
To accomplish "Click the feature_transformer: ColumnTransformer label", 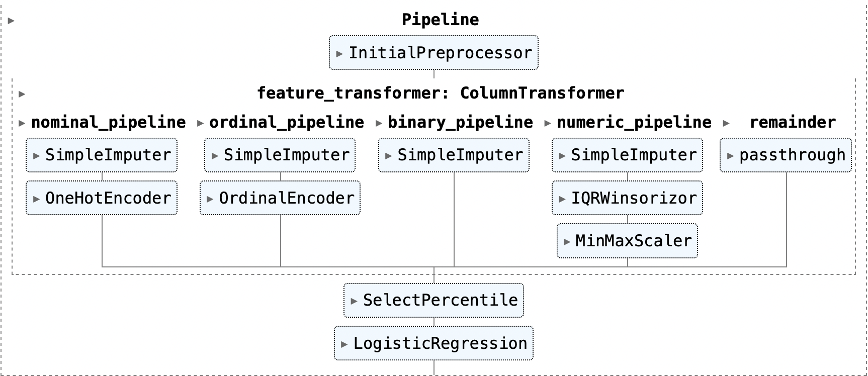I will tap(441, 93).
